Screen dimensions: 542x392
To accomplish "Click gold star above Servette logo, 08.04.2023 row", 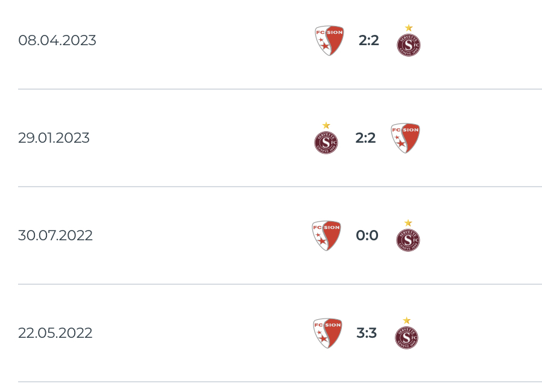I will tap(409, 28).
